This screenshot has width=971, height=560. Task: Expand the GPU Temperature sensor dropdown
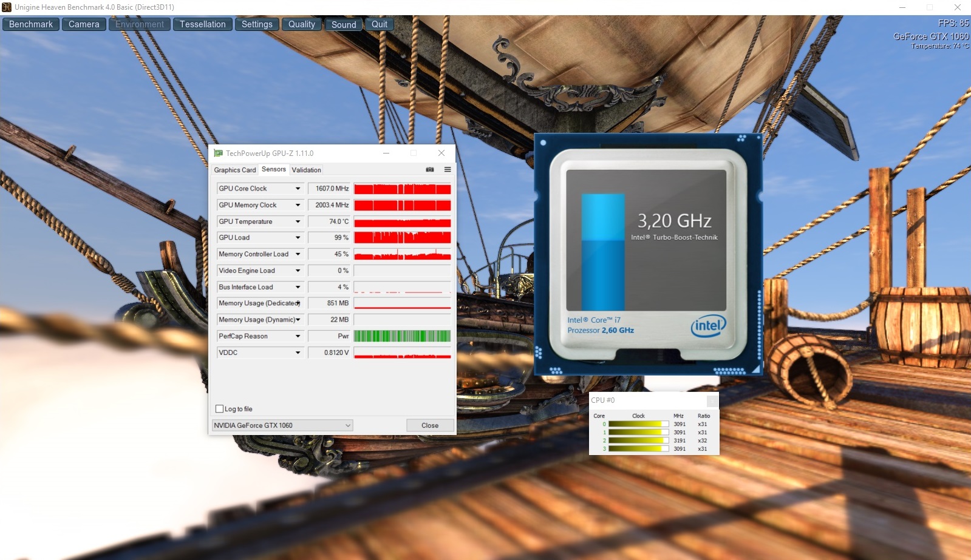[x=298, y=221]
